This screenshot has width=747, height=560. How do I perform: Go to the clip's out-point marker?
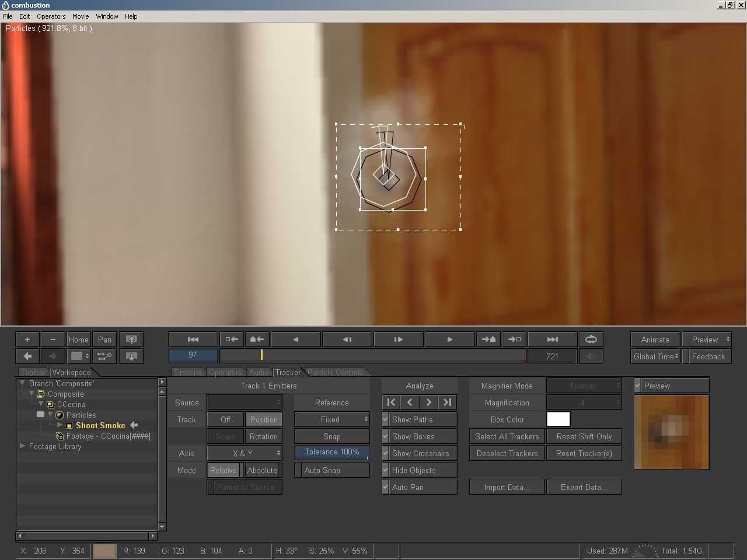click(514, 339)
